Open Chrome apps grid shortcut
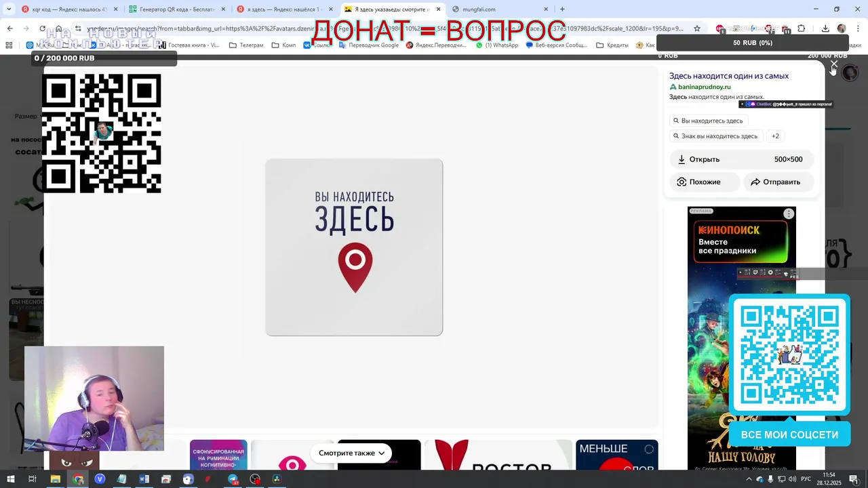This screenshot has height=488, width=868. point(9,45)
